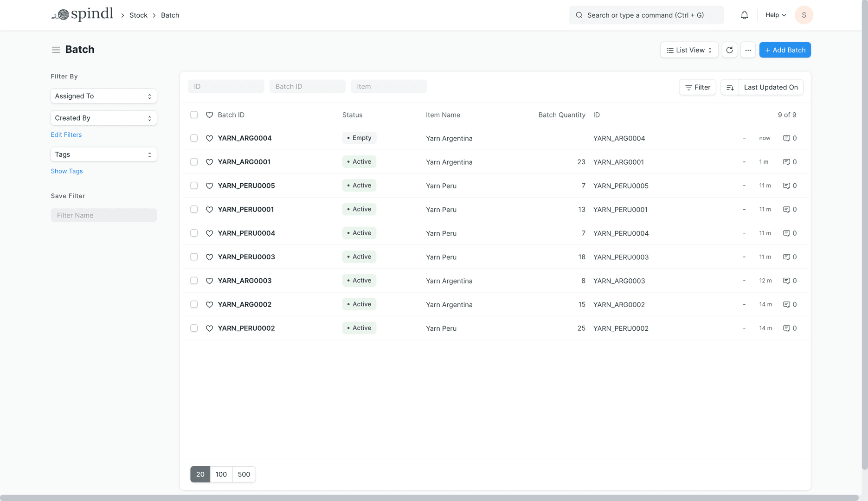This screenshot has width=868, height=501.
Task: Tick the select-all checkbox in header
Action: coord(194,115)
